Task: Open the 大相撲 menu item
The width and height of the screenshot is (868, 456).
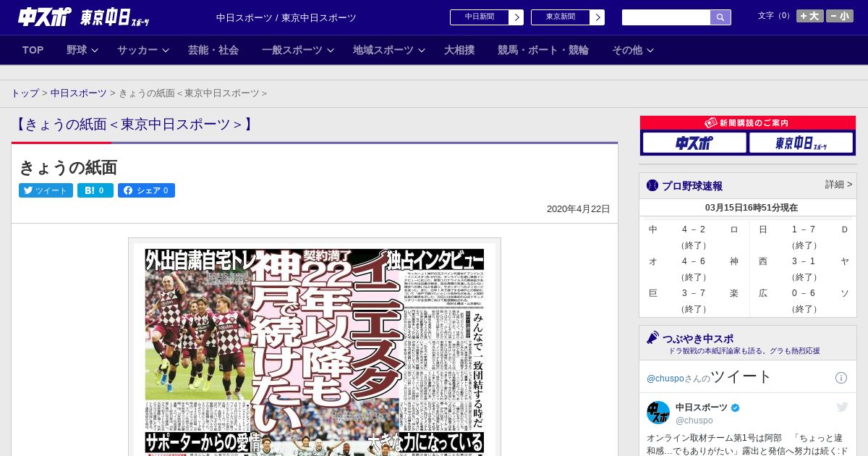Action: coord(459,50)
